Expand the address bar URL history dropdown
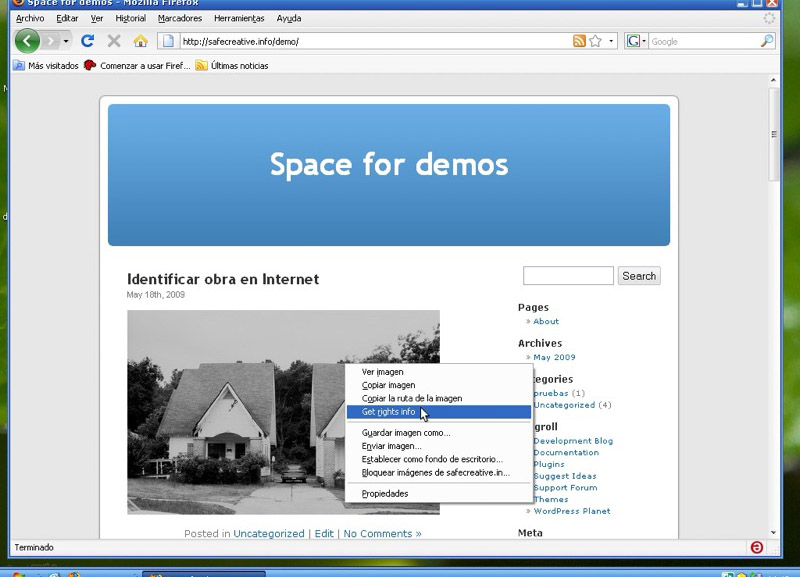The image size is (800, 577). pos(611,41)
